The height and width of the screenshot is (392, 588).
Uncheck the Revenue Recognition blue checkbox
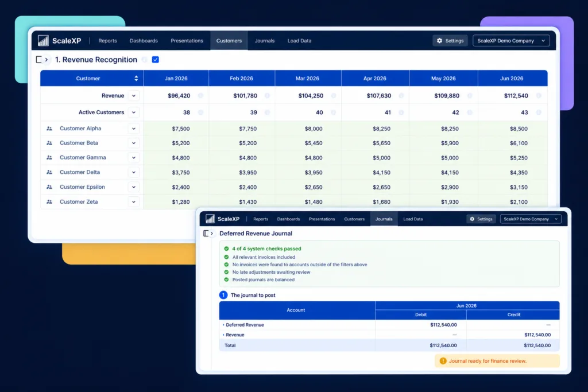[155, 60]
